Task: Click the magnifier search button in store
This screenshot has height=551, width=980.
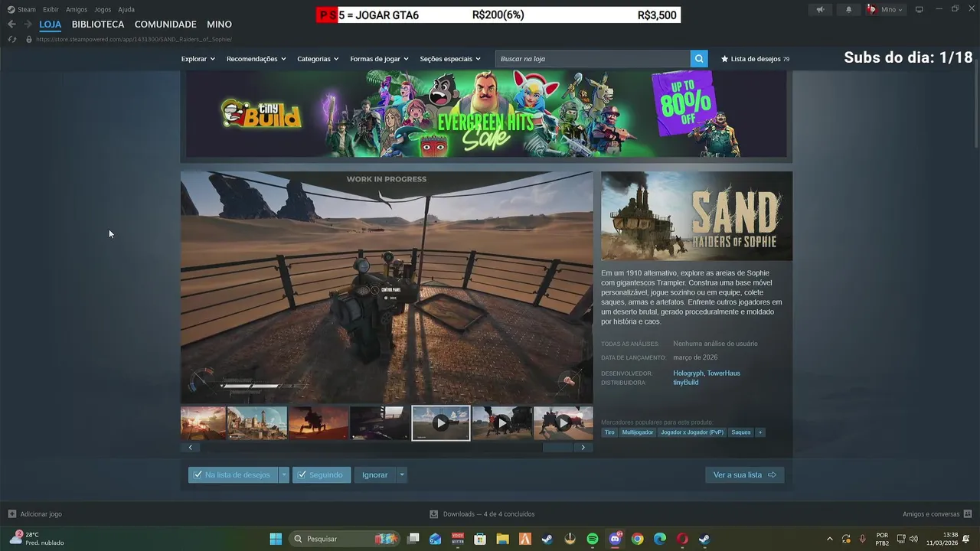Action: (698, 59)
